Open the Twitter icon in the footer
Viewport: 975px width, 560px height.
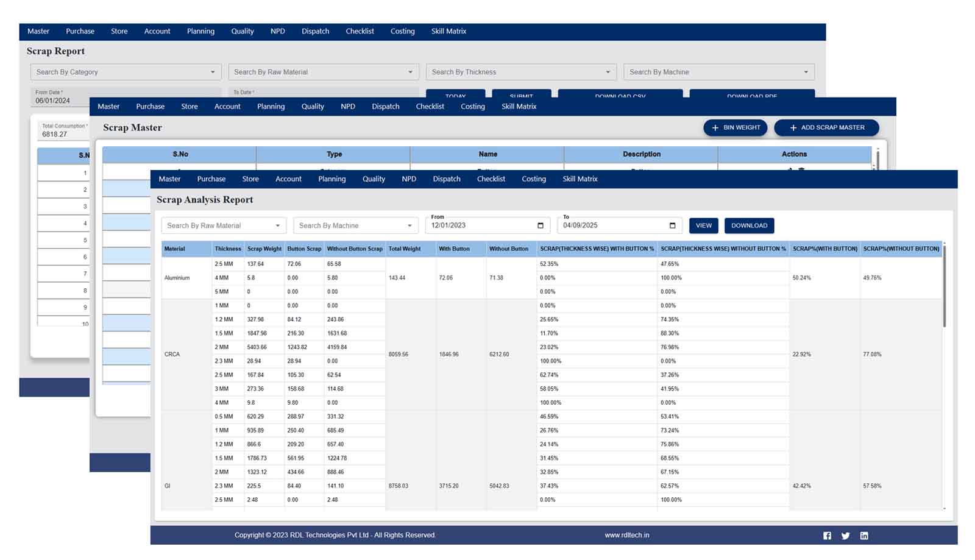[846, 535]
